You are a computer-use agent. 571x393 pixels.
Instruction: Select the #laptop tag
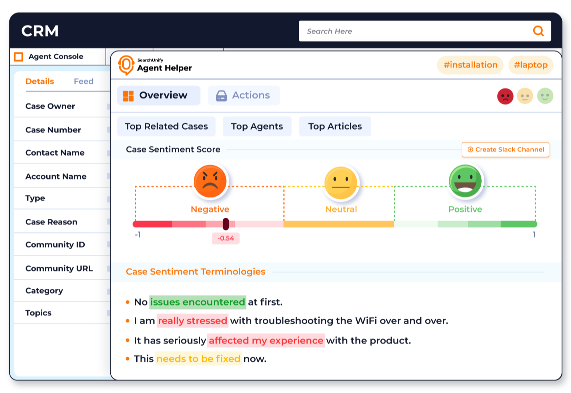tap(531, 65)
